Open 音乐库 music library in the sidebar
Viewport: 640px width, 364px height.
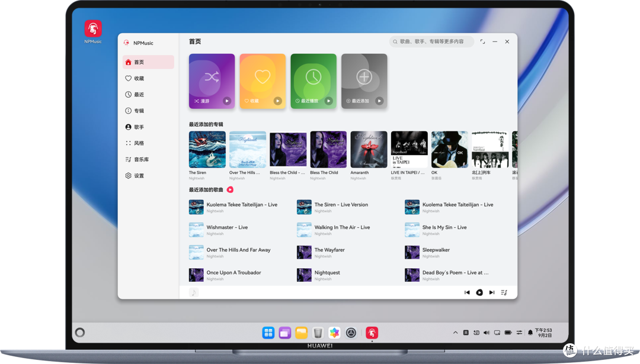click(x=148, y=159)
